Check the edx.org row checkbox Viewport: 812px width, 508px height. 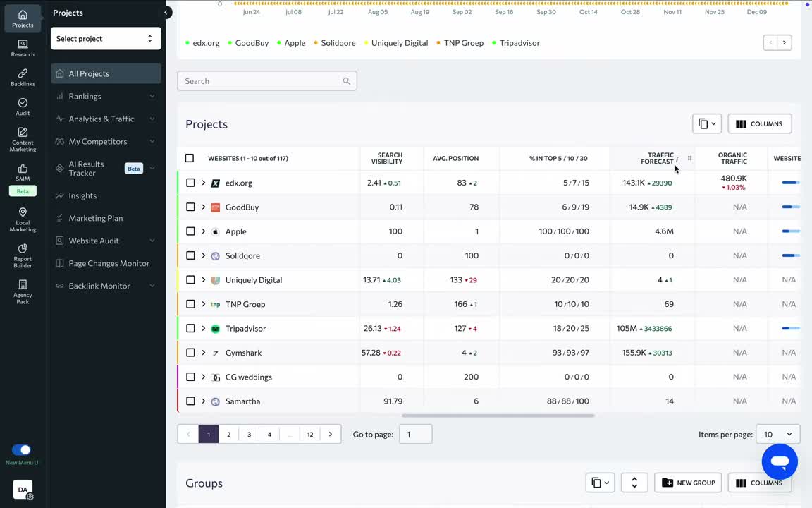click(190, 183)
